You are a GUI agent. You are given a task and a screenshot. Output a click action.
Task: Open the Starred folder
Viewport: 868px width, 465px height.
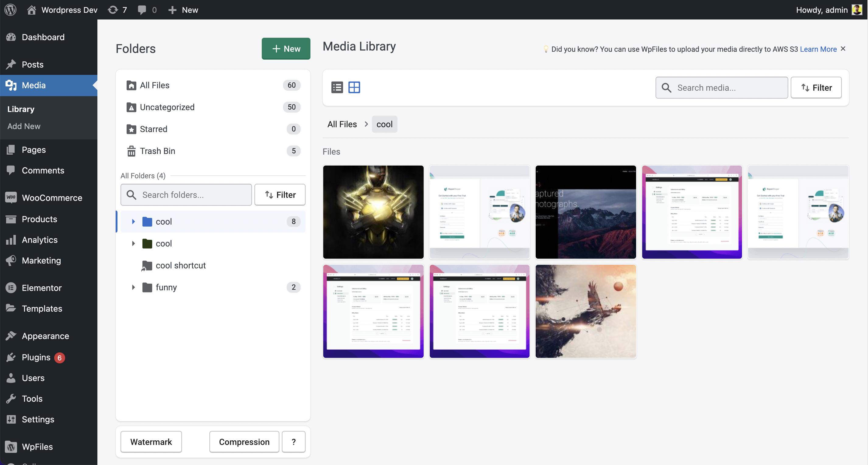click(153, 129)
